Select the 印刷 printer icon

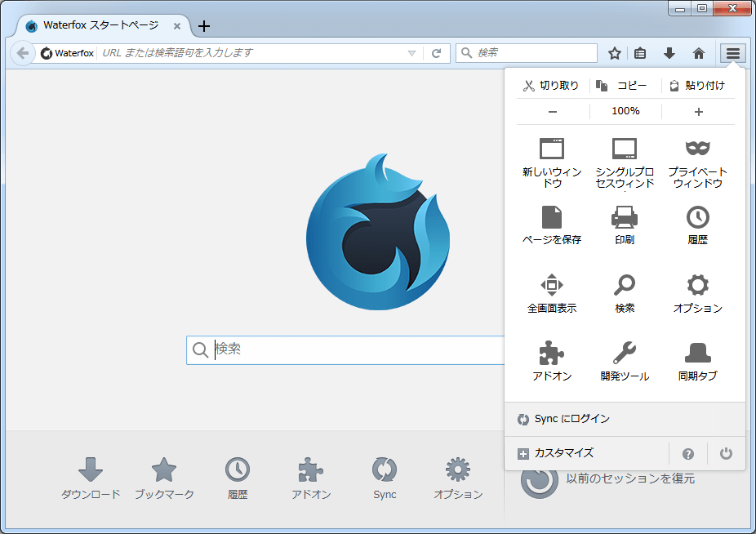625,224
